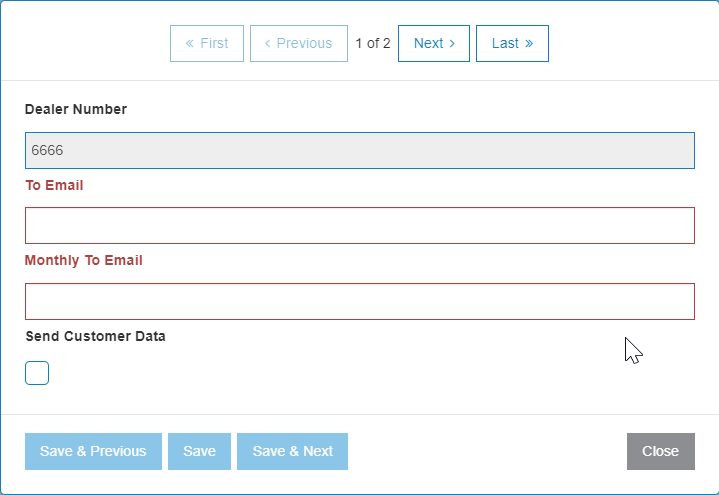The width and height of the screenshot is (719, 495).
Task: Click the left chevron icon on Previous
Action: [267, 44]
